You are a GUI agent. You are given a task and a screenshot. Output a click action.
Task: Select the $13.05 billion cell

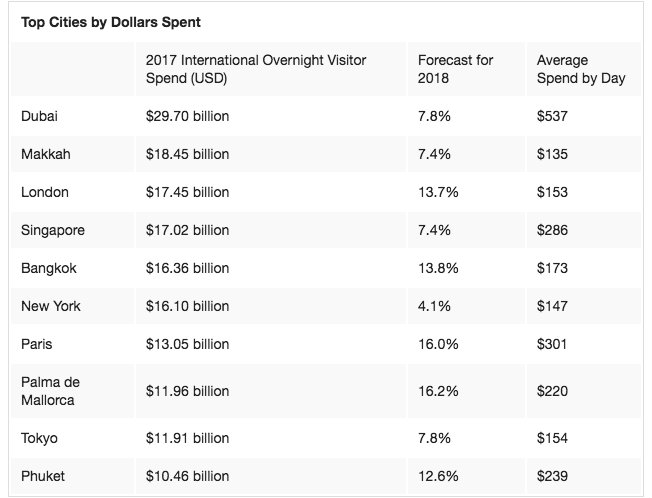coord(187,344)
